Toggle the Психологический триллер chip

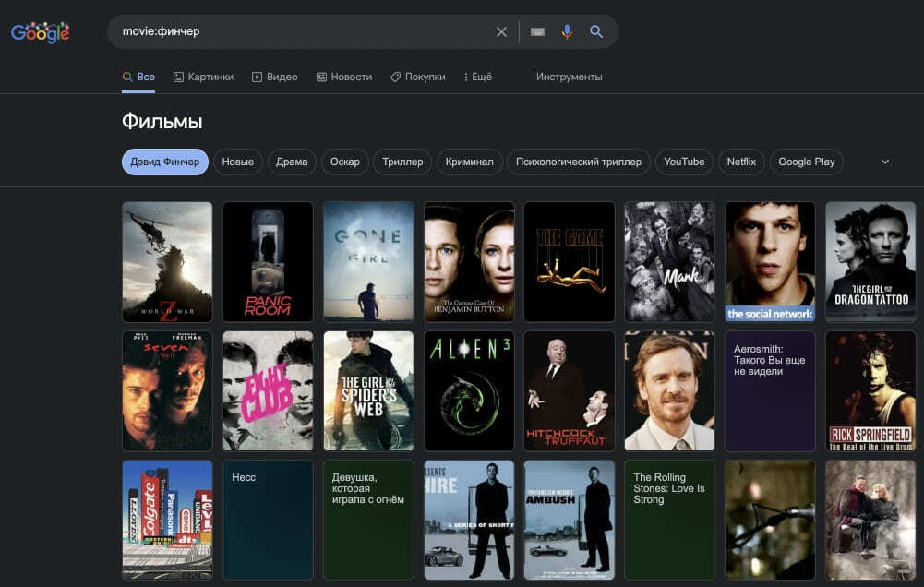pyautogui.click(x=579, y=162)
